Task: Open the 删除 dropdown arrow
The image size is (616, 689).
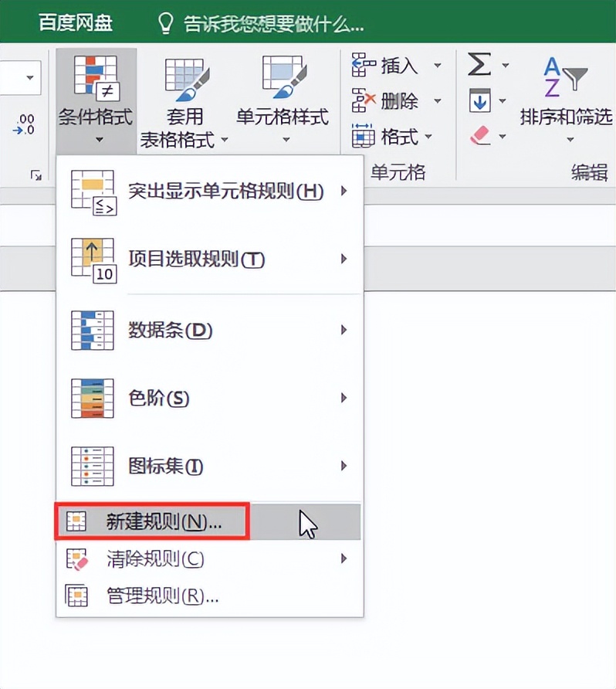Action: tap(438, 100)
